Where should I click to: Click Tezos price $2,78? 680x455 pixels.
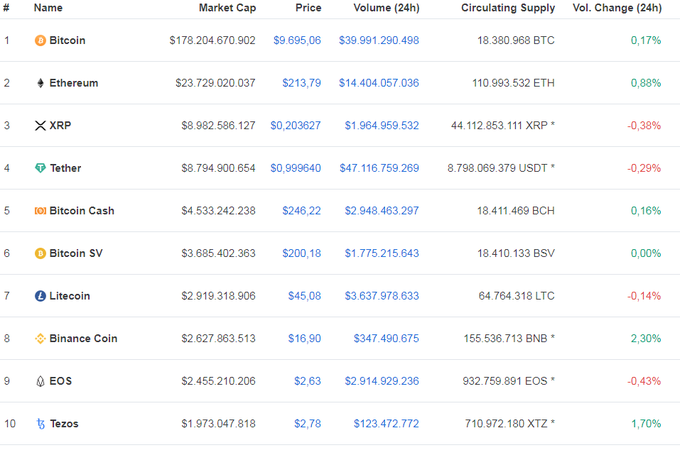tap(308, 424)
